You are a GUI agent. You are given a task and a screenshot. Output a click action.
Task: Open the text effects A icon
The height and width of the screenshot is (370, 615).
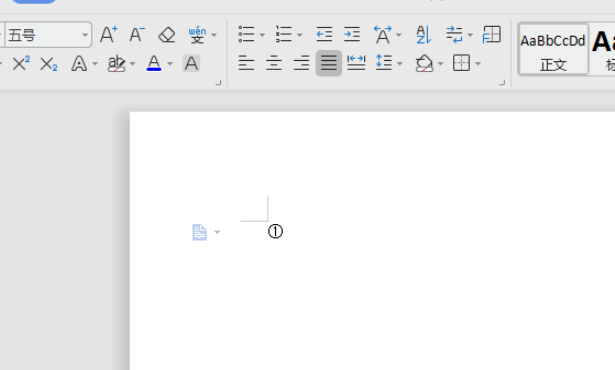click(x=79, y=64)
